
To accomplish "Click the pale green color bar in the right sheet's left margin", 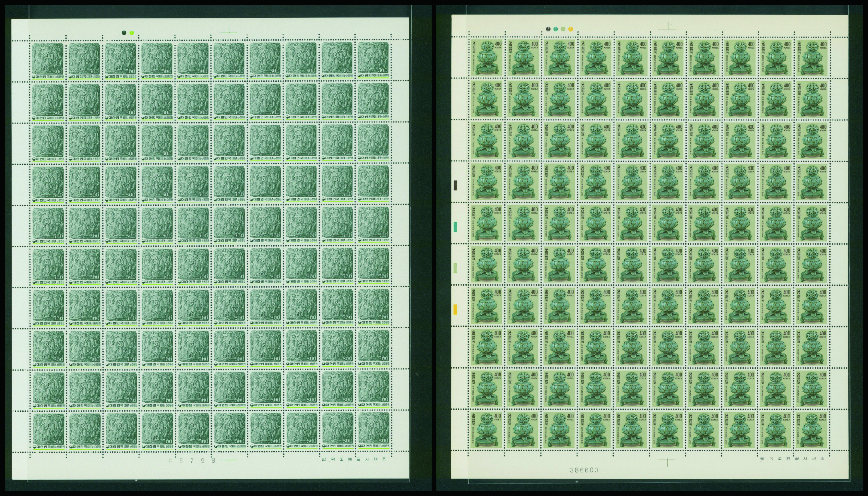I will click(455, 268).
